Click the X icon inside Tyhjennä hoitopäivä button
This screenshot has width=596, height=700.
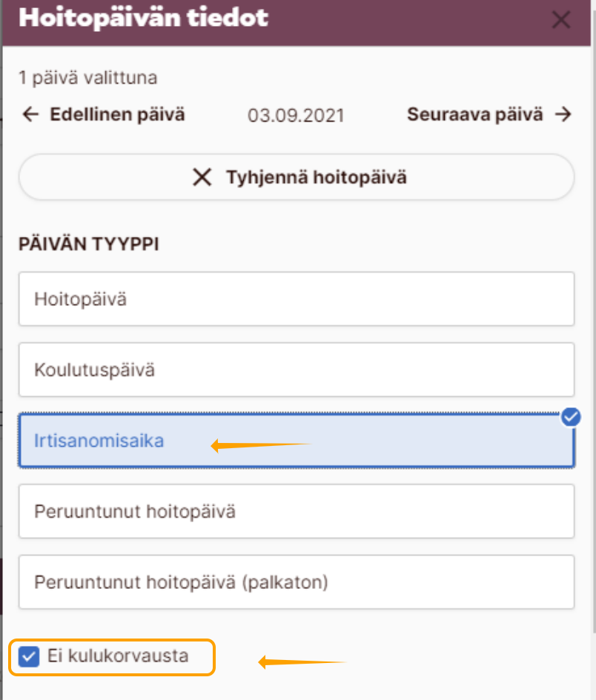point(202,178)
